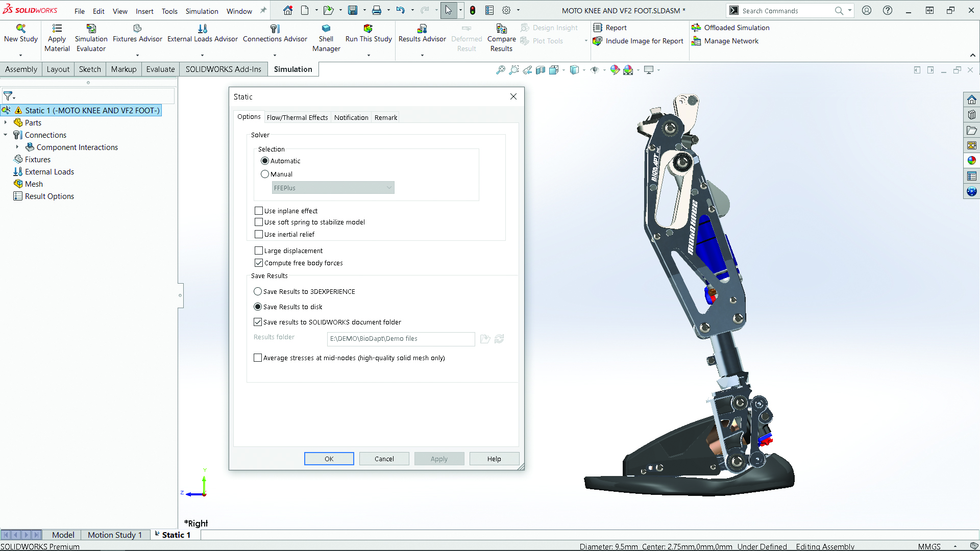Click OK in Static dialog
980x551 pixels.
click(x=329, y=459)
